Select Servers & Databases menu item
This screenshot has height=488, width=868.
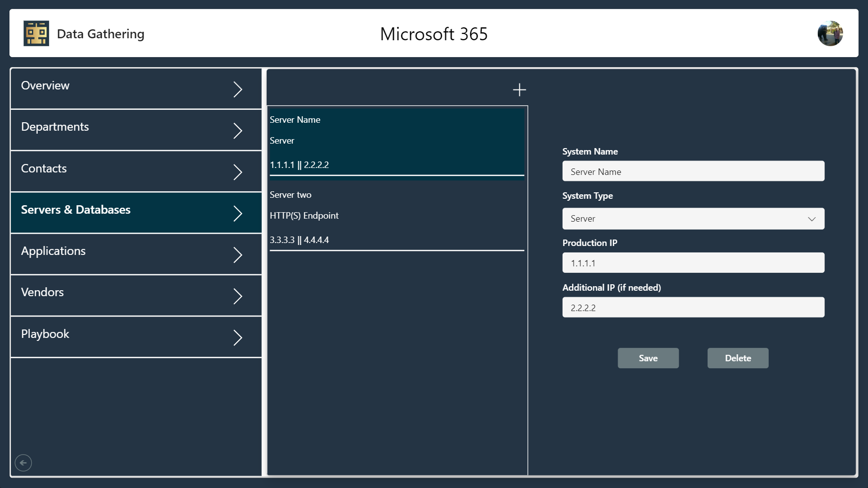coord(136,213)
